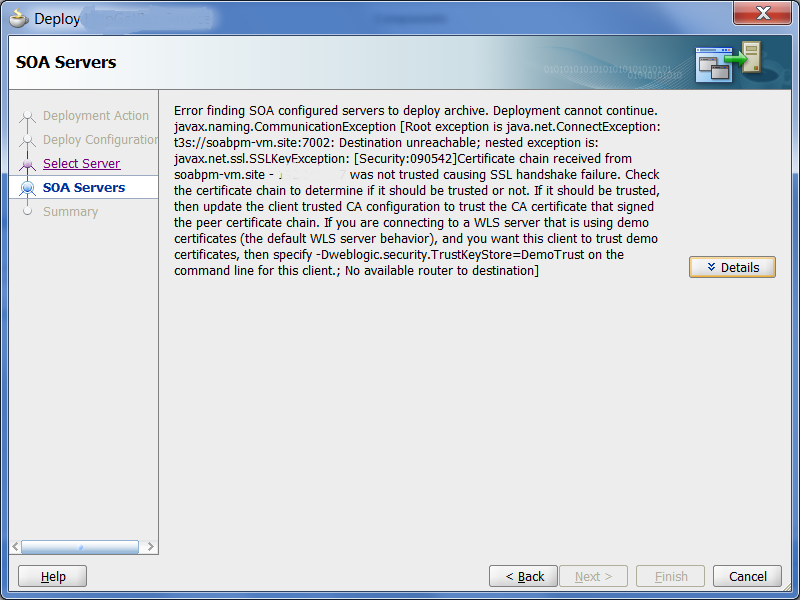Click the Deployment Action step node icon

(28, 116)
